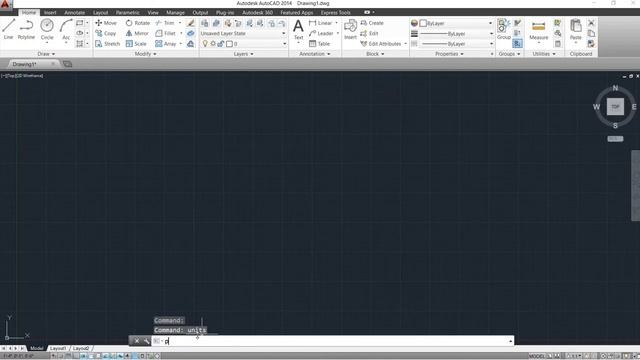Viewport: 640px width, 360px height.
Task: Select the Line draw tool
Action: click(x=9, y=29)
